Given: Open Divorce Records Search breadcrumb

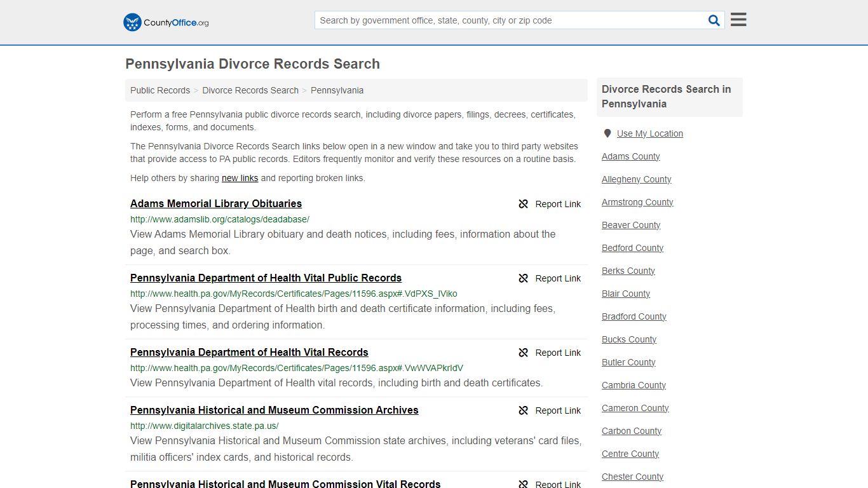Looking at the screenshot, I should pyautogui.click(x=250, y=90).
